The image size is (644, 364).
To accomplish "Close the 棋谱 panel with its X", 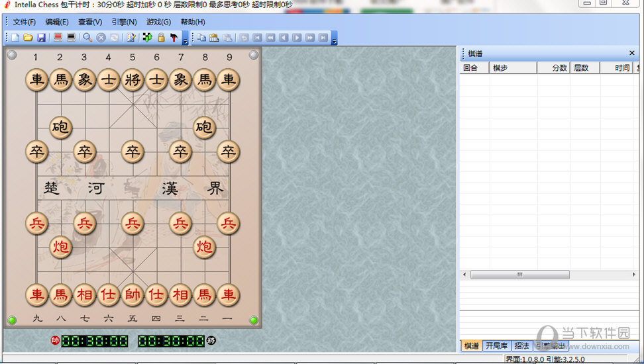I will [632, 53].
